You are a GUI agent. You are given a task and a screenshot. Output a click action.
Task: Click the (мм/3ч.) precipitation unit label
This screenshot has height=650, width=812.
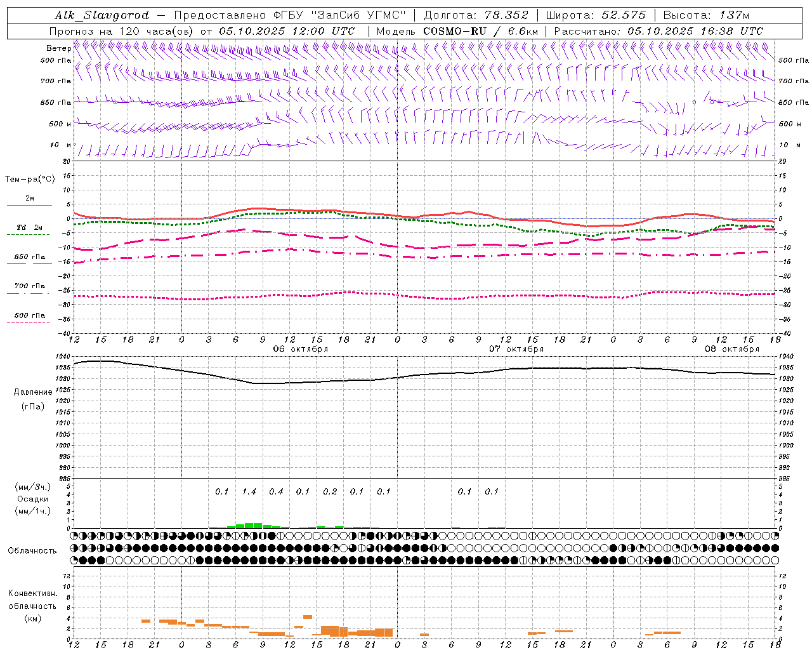[x=33, y=487]
